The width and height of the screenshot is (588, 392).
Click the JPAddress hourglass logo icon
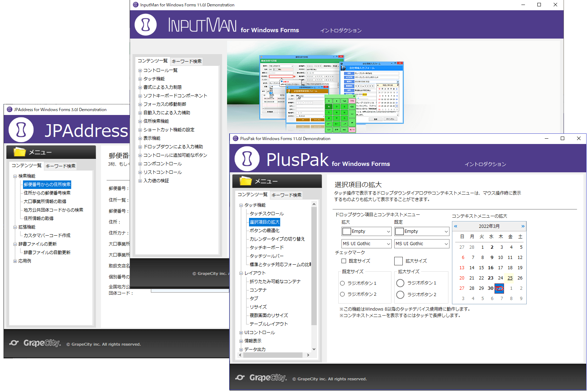[20, 129]
